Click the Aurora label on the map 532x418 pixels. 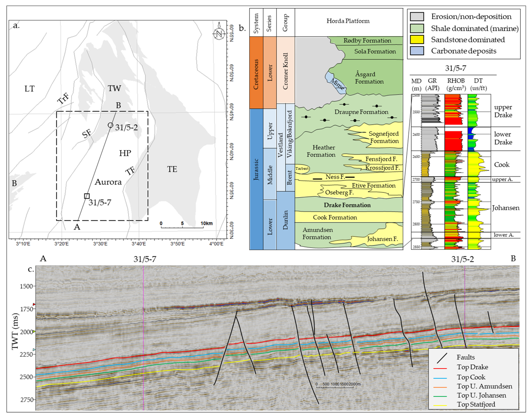pos(108,182)
